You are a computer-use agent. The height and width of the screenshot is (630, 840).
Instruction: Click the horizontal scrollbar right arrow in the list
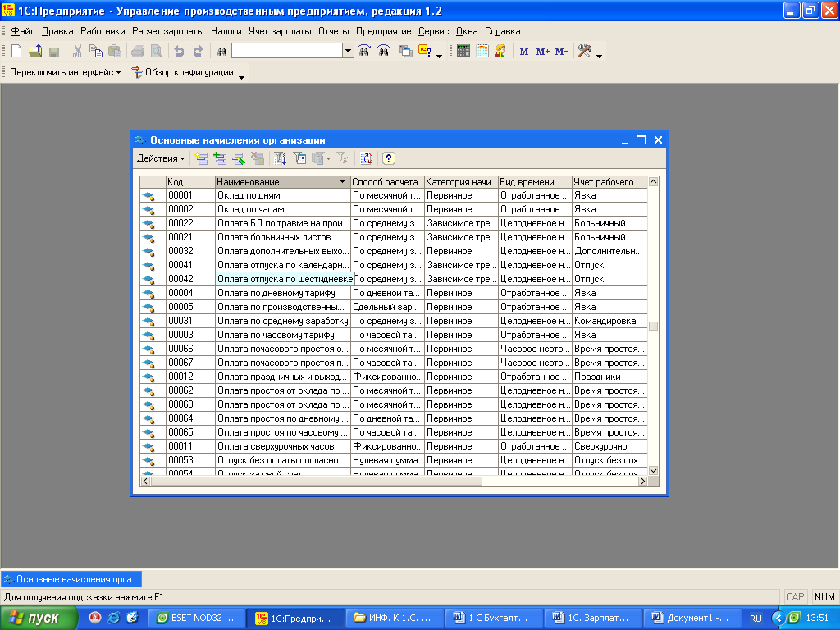(x=643, y=481)
